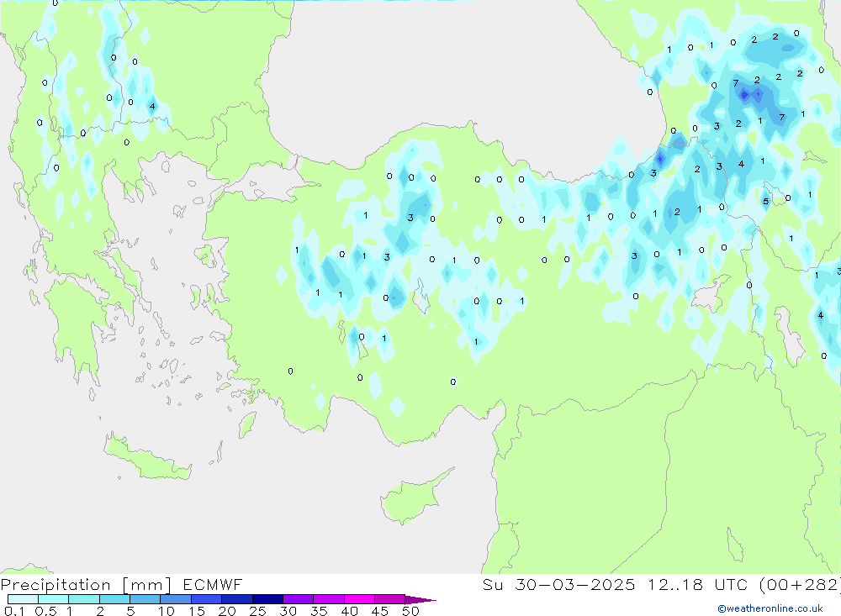Pick the 20–25 mm legend swatch
The image size is (841, 616).
click(237, 599)
